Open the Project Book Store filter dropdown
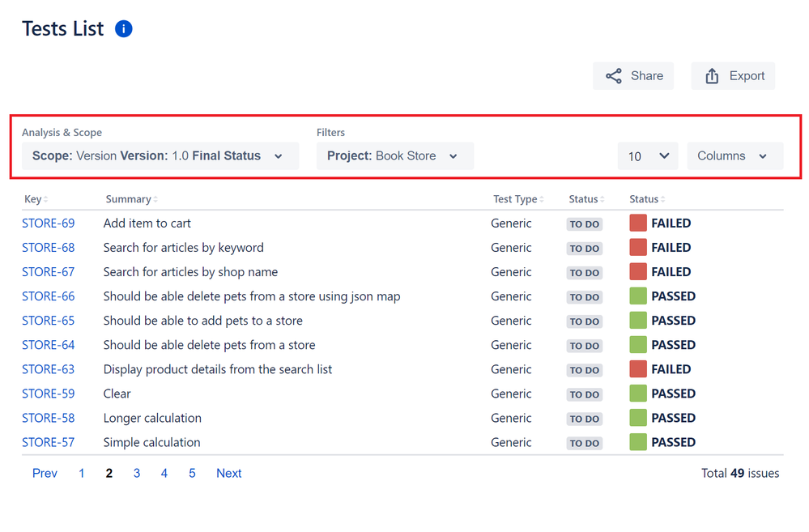The height and width of the screenshot is (532, 809). [x=394, y=155]
